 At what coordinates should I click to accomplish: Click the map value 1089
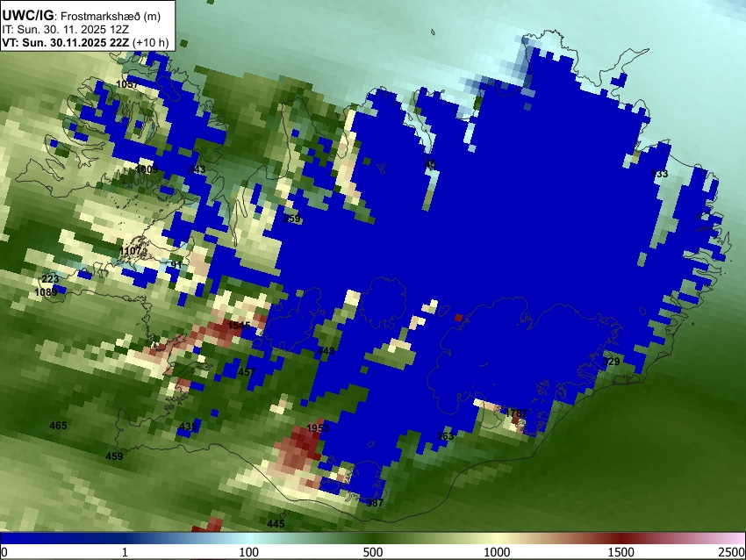tap(46, 291)
